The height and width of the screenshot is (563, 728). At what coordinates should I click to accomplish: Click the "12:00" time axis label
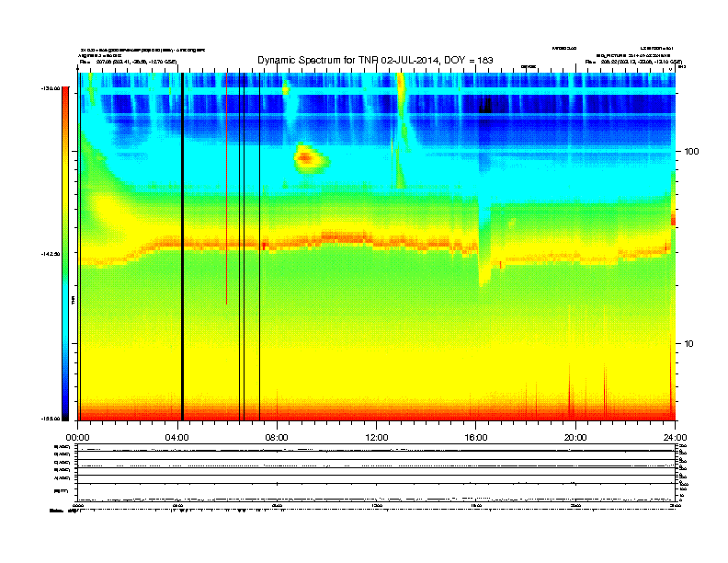377,438
